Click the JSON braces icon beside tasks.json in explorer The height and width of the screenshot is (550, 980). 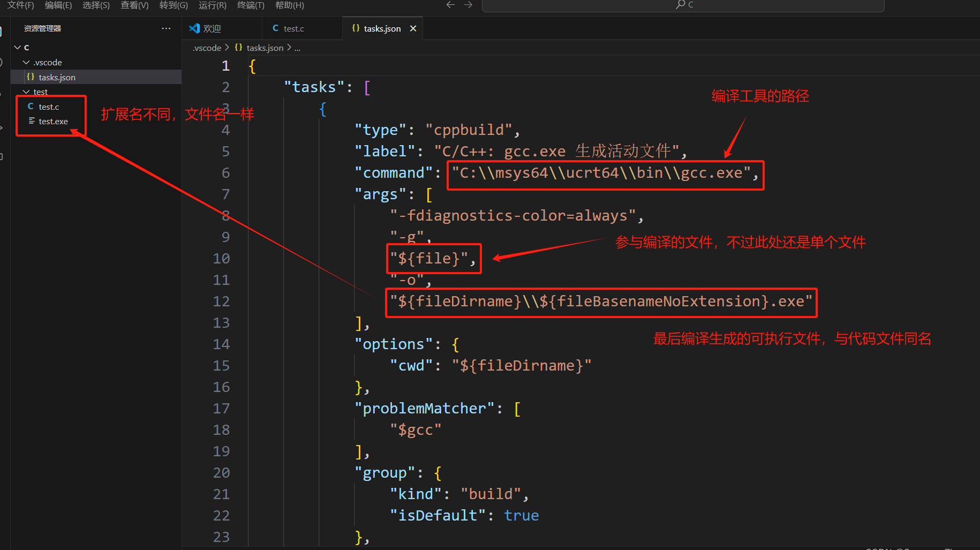(x=31, y=77)
